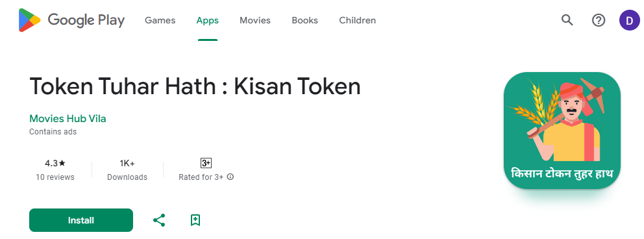Click the Google Play wordmark text

(x=86, y=20)
